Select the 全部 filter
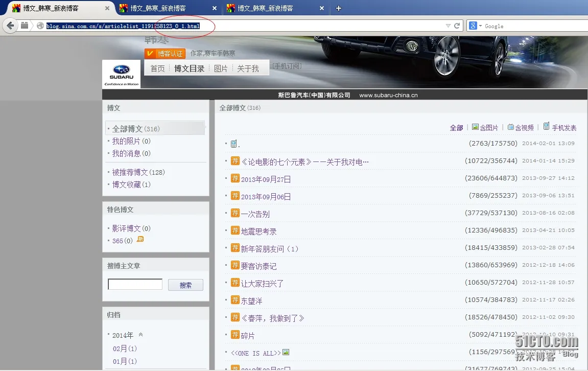The height and width of the screenshot is (371, 588). click(456, 128)
